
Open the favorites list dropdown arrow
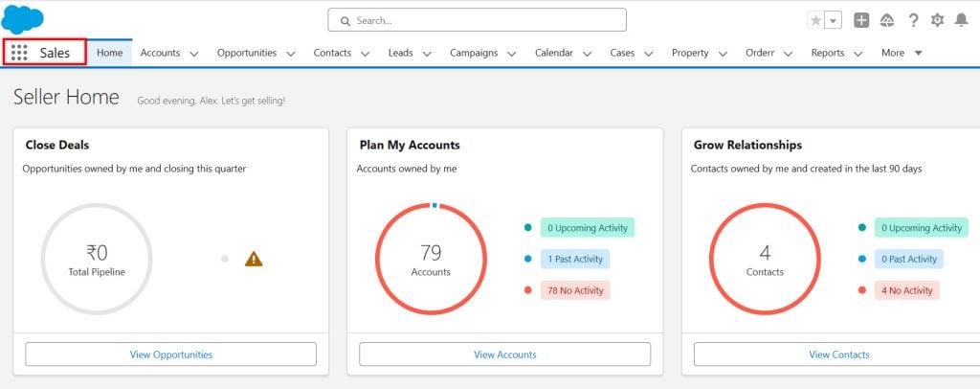pyautogui.click(x=834, y=21)
